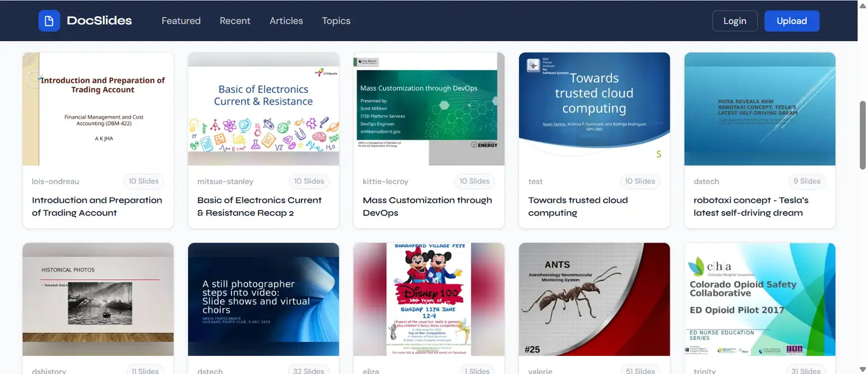868x374 pixels.
Task: Click the 'Mass Customization through DevOps' title
Action: pyautogui.click(x=427, y=206)
